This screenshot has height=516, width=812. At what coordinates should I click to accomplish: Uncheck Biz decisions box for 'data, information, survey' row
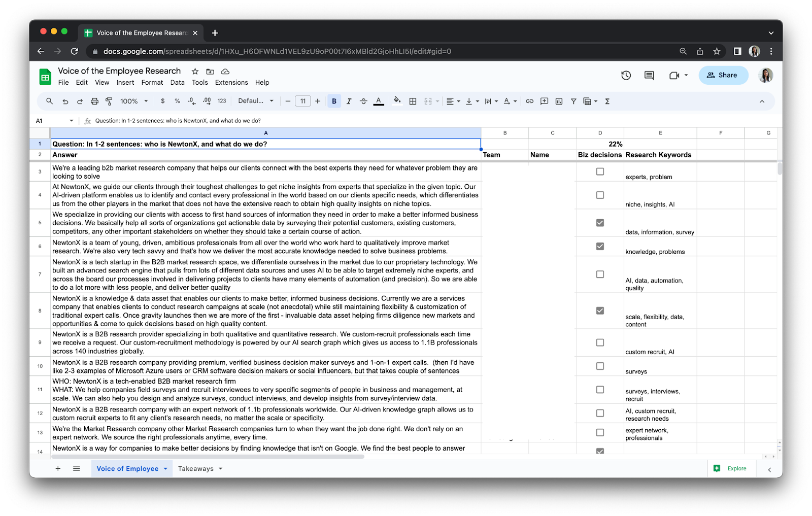[x=600, y=223]
